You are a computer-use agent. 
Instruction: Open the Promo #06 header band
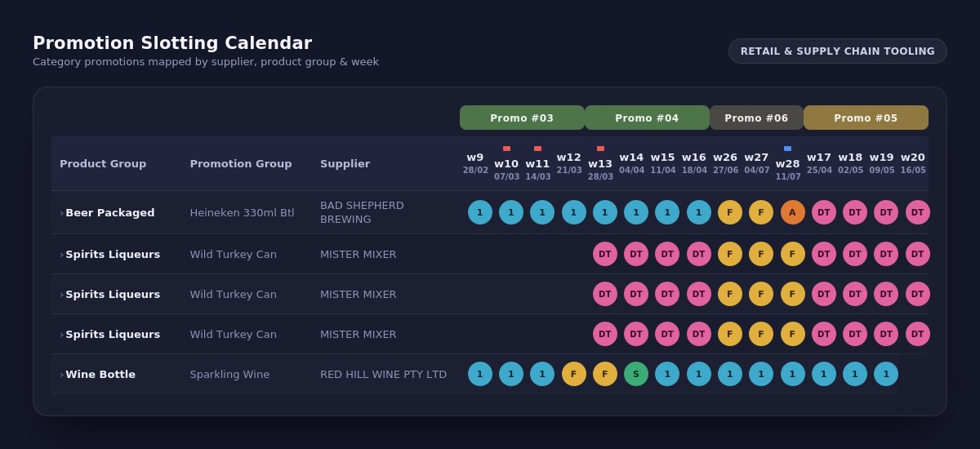(756, 118)
